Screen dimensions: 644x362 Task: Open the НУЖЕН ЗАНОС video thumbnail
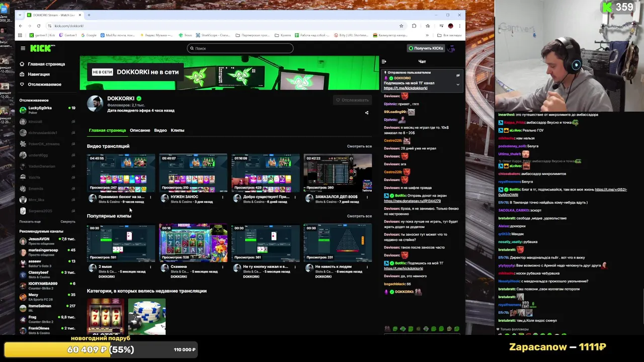[x=193, y=173]
